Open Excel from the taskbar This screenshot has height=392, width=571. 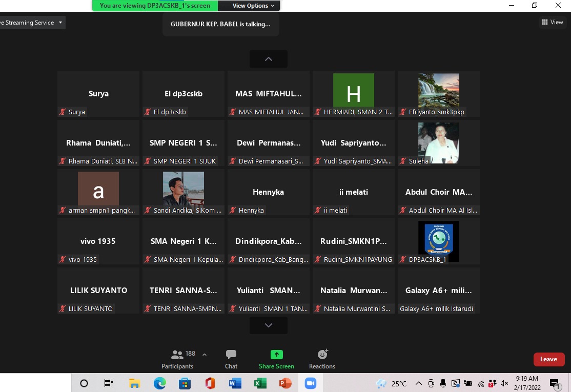click(260, 383)
